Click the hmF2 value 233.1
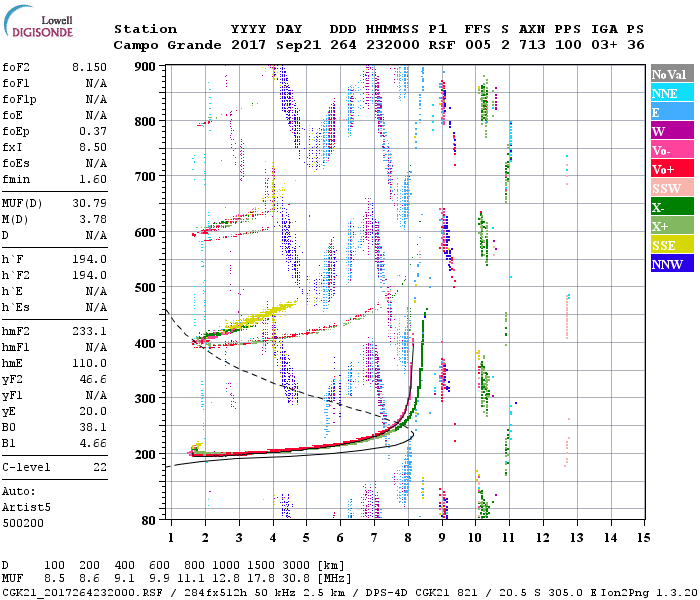 [89, 331]
